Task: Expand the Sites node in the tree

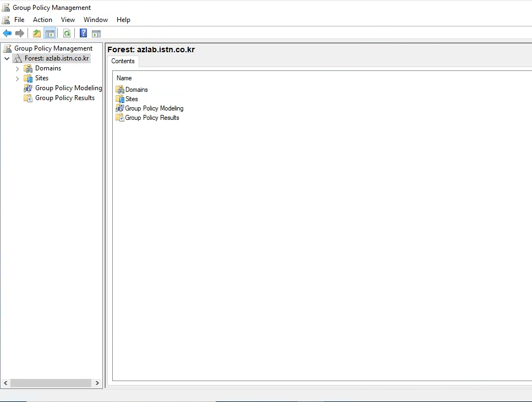Action: pos(17,78)
